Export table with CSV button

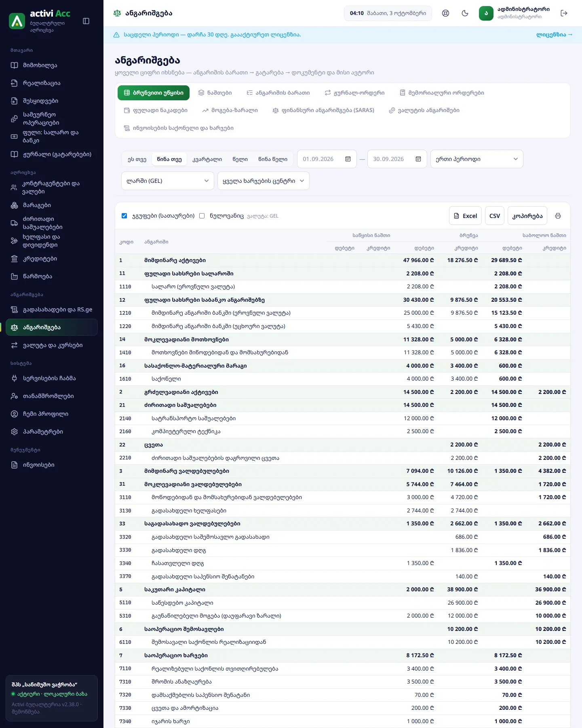(495, 216)
